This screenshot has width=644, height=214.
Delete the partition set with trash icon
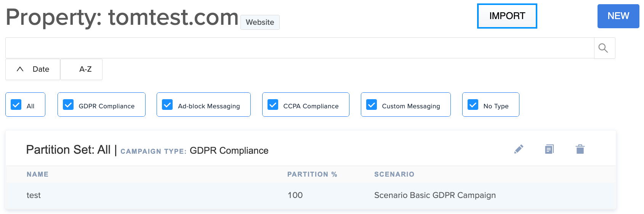click(x=580, y=149)
